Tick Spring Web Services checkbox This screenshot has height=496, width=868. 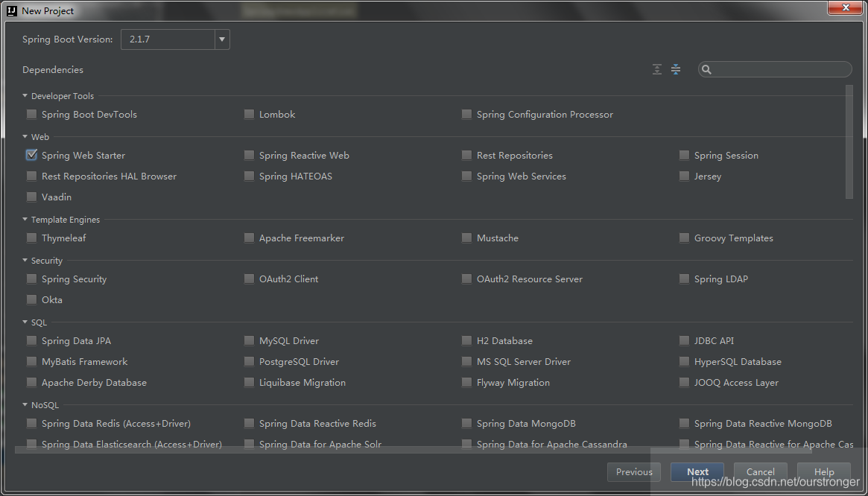[466, 177]
